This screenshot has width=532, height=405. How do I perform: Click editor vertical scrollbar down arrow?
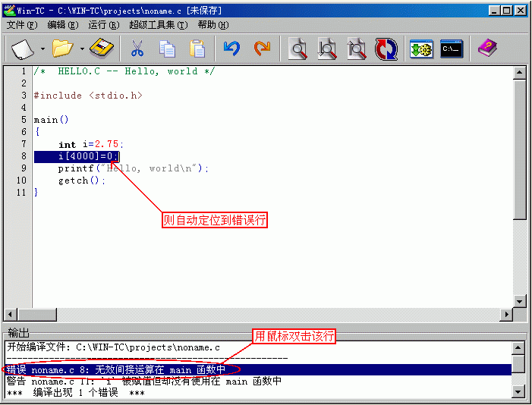[x=519, y=301]
